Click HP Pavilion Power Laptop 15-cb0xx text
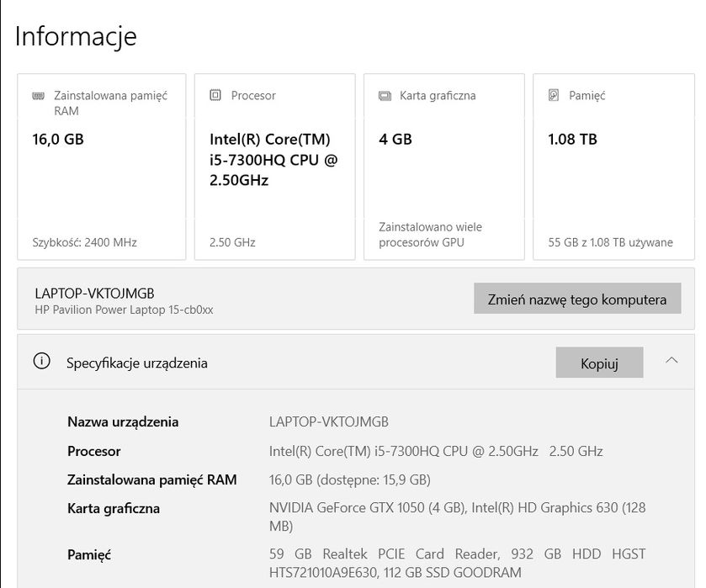The height and width of the screenshot is (588, 706). pos(124,310)
